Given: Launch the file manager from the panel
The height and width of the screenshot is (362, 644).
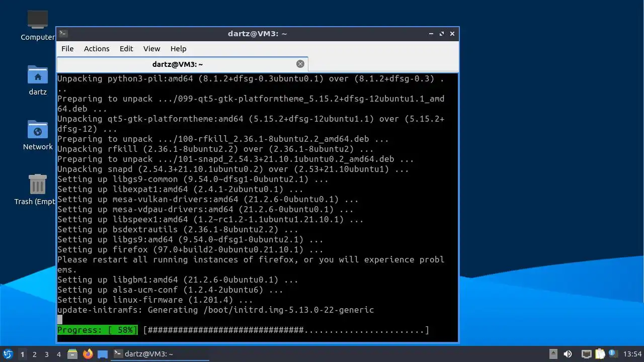Looking at the screenshot, I should pos(72,354).
